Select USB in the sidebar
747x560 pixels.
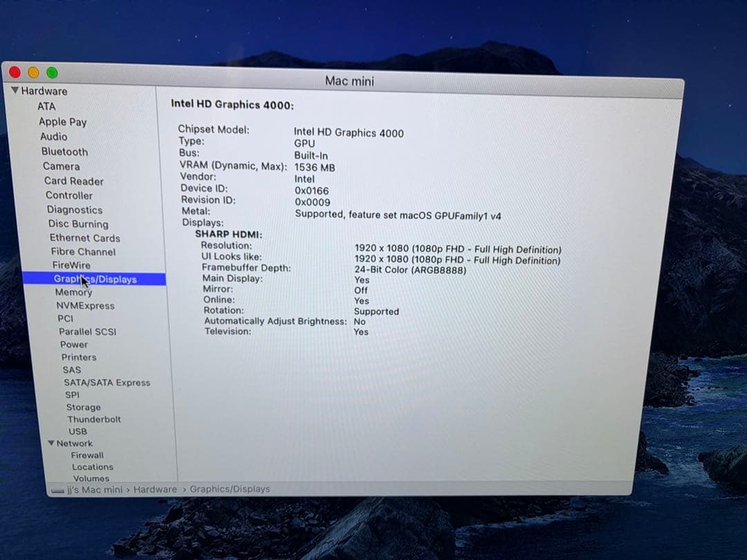pyautogui.click(x=77, y=431)
